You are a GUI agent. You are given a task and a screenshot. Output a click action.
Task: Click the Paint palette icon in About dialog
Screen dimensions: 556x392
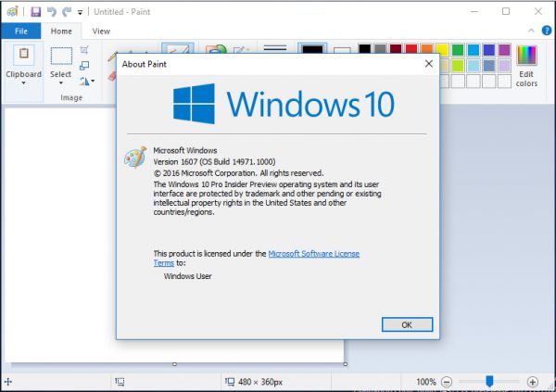(x=135, y=158)
